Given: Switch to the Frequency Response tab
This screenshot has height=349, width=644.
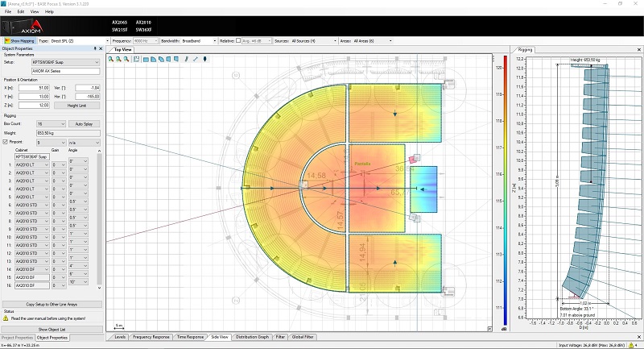Looking at the screenshot, I should 151,337.
